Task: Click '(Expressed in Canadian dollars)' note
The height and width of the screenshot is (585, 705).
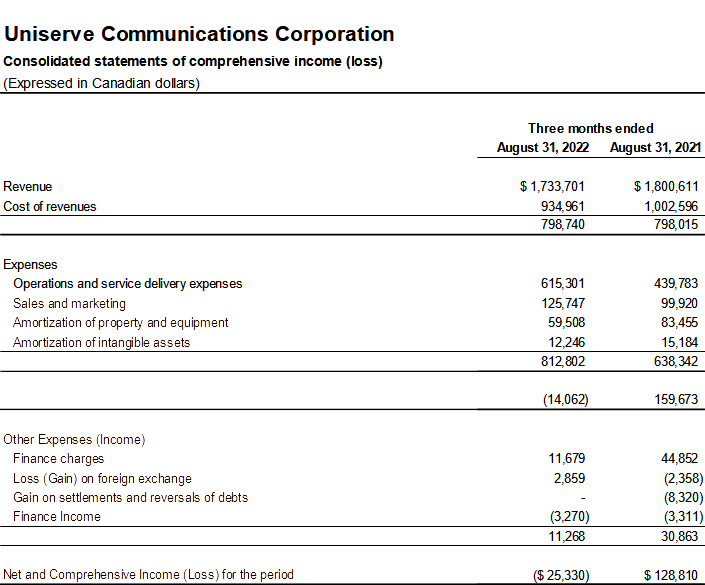Action: point(102,84)
